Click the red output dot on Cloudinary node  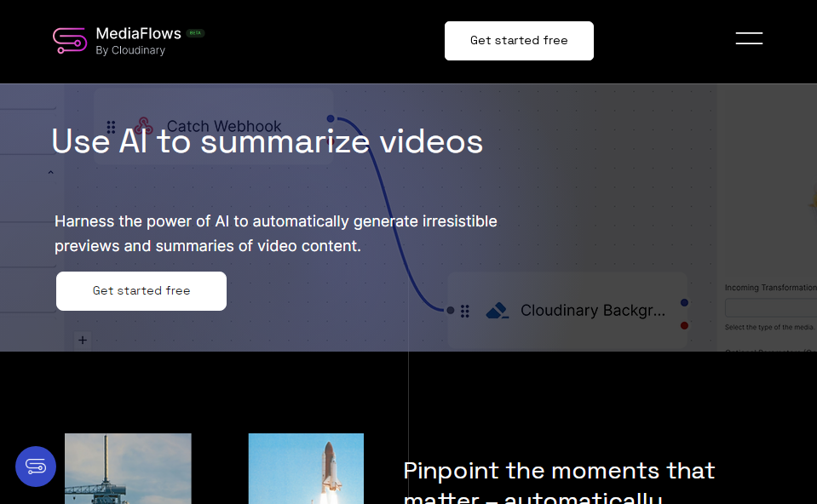click(x=684, y=325)
